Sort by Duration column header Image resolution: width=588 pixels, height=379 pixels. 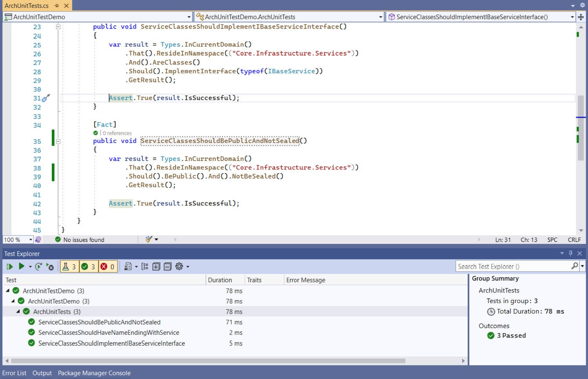tap(225, 280)
